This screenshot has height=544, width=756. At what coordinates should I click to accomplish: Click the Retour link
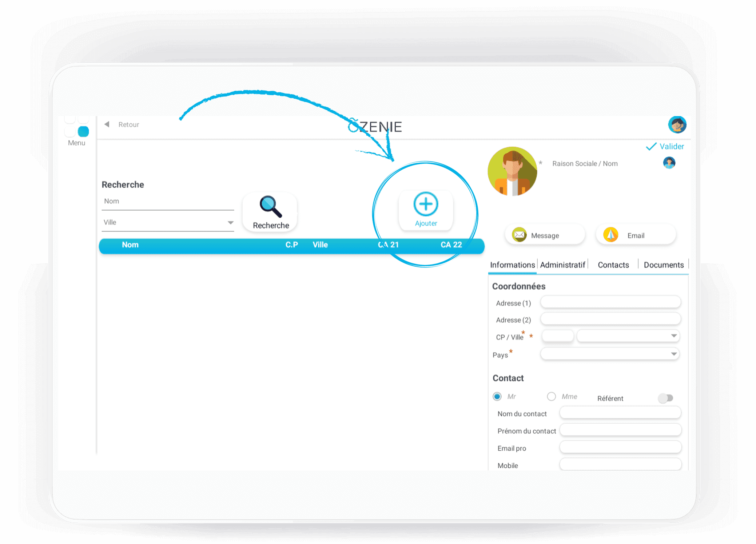pos(129,124)
